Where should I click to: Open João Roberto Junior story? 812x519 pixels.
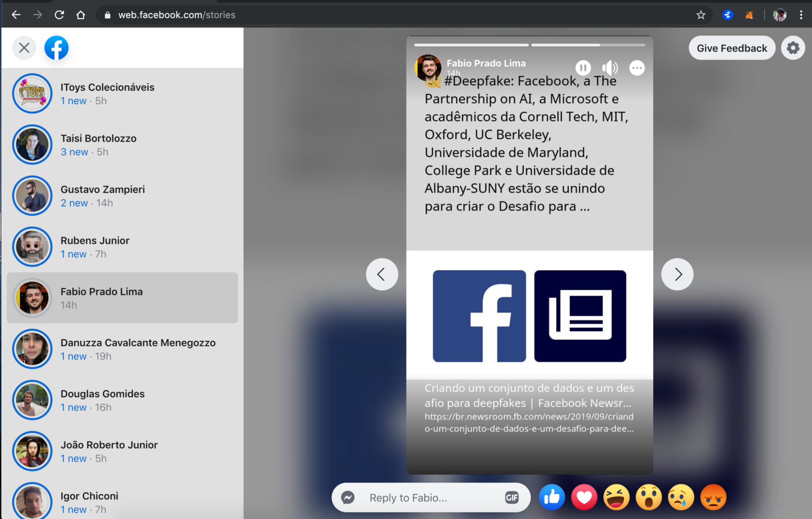click(x=122, y=452)
